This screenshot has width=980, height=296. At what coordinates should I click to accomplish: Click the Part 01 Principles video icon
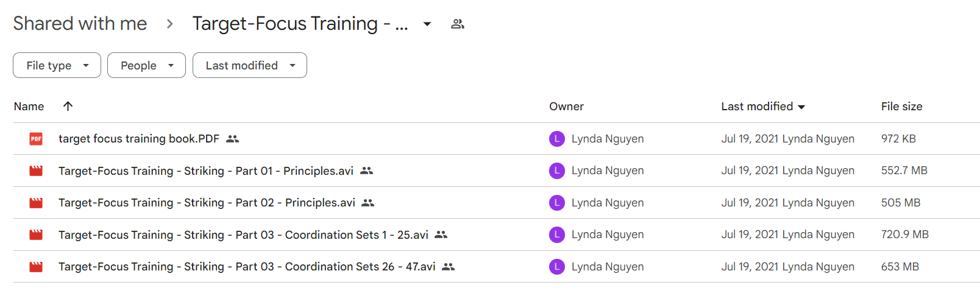pyautogui.click(x=36, y=171)
